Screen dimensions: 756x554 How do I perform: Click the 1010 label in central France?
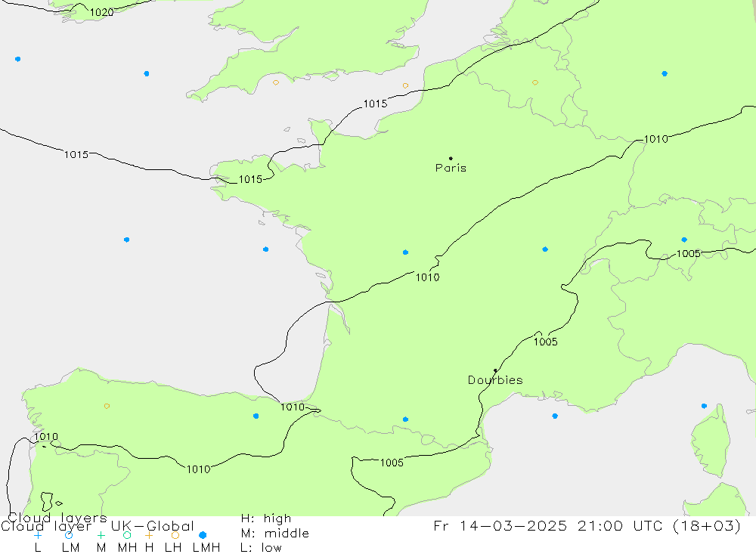pyautogui.click(x=427, y=277)
